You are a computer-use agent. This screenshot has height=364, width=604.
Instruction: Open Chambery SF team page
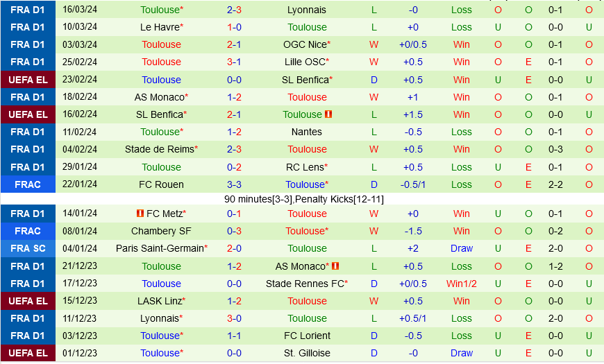[161, 231]
